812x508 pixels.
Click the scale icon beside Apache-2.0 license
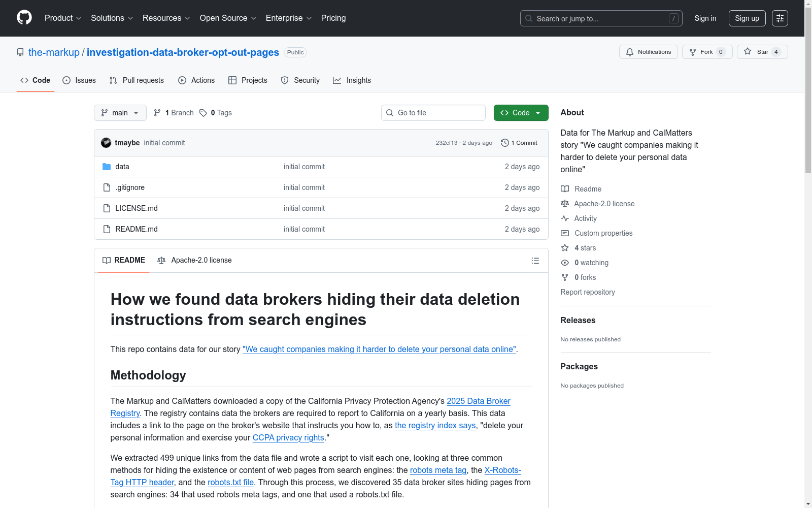click(x=565, y=204)
